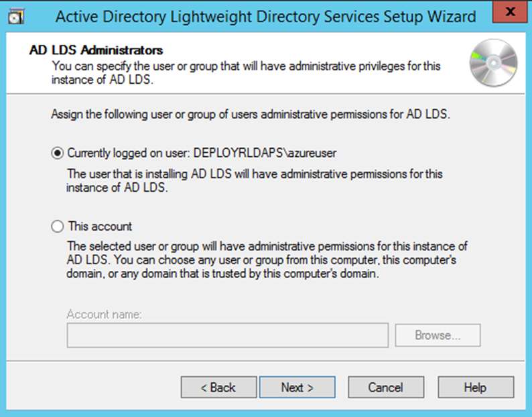
Task: Cancel the setup wizard
Action: (385, 388)
